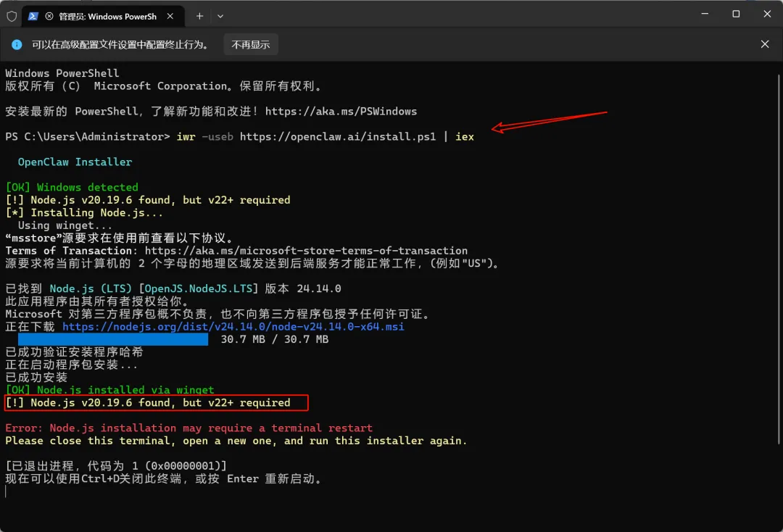Click the PowerShell icon on the tab
783x532 pixels.
(x=33, y=17)
